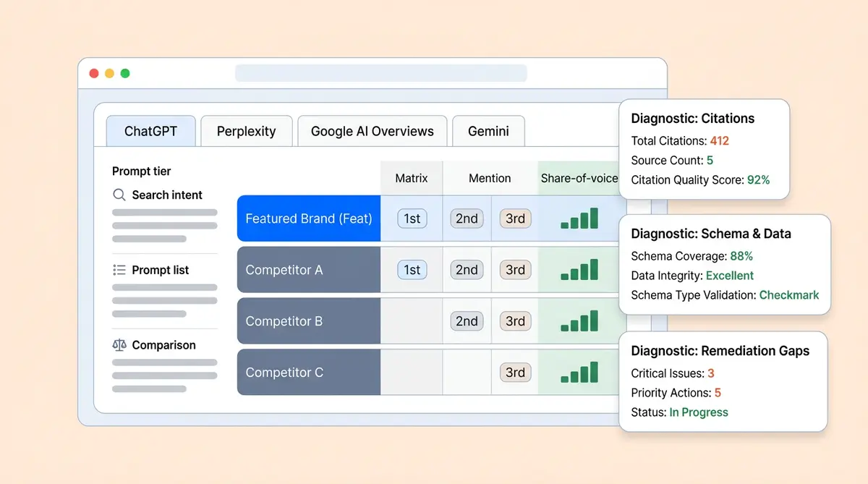Click Competitor A's share-of-voice bar chart
The height and width of the screenshot is (484, 868).
[x=579, y=269]
